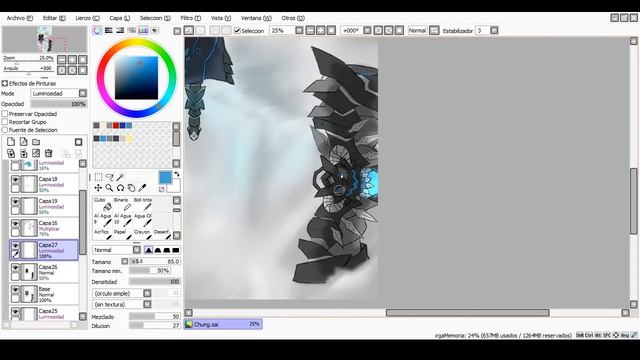Show the HSV sliders panel icon

pos(120,31)
